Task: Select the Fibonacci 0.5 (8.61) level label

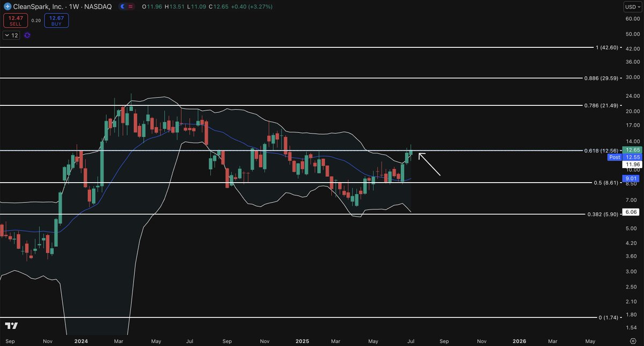Action: 606,183
